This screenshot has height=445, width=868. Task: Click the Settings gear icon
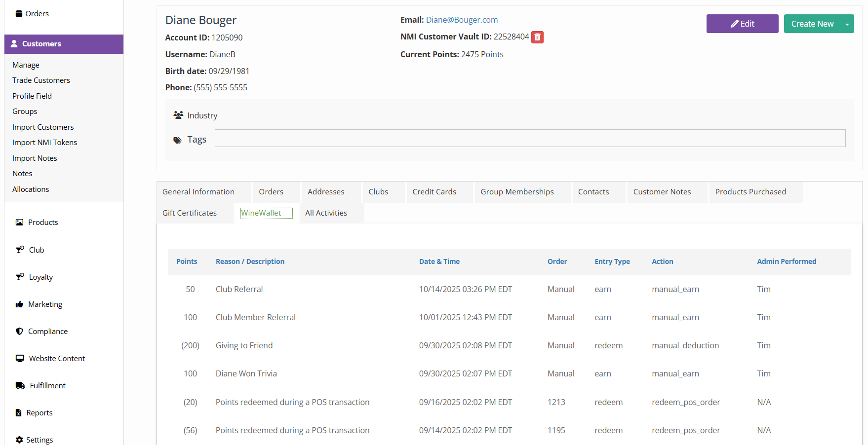tap(19, 440)
